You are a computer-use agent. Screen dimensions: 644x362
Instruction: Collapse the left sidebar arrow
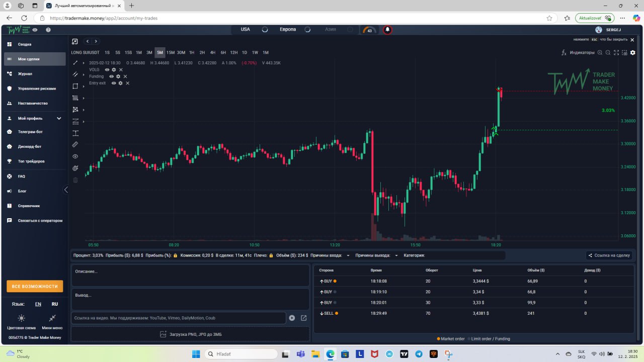[x=66, y=190]
